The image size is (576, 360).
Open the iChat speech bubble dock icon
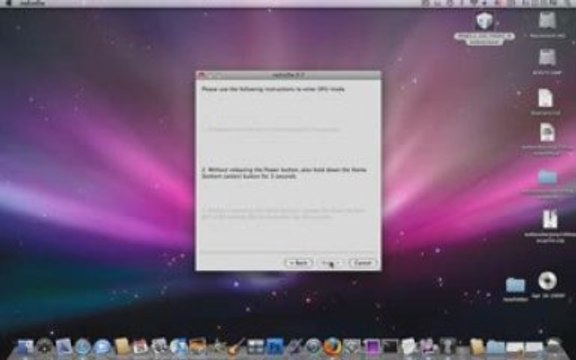102,347
